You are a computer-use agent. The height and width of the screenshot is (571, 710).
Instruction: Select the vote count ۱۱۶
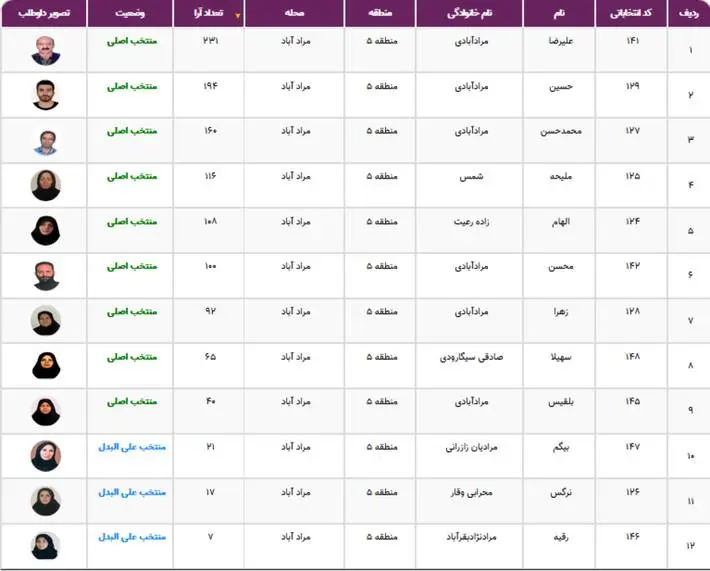pos(211,176)
